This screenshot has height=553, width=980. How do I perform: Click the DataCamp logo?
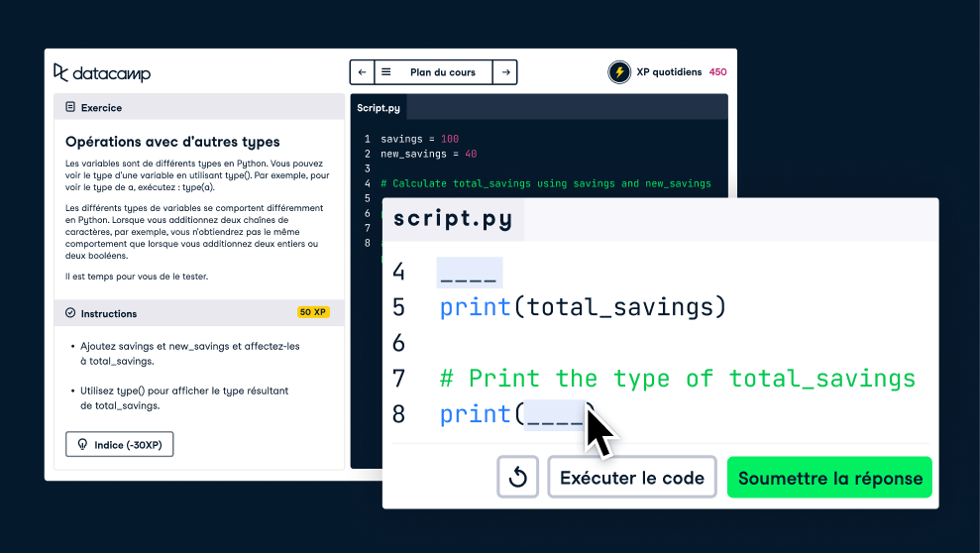102,72
